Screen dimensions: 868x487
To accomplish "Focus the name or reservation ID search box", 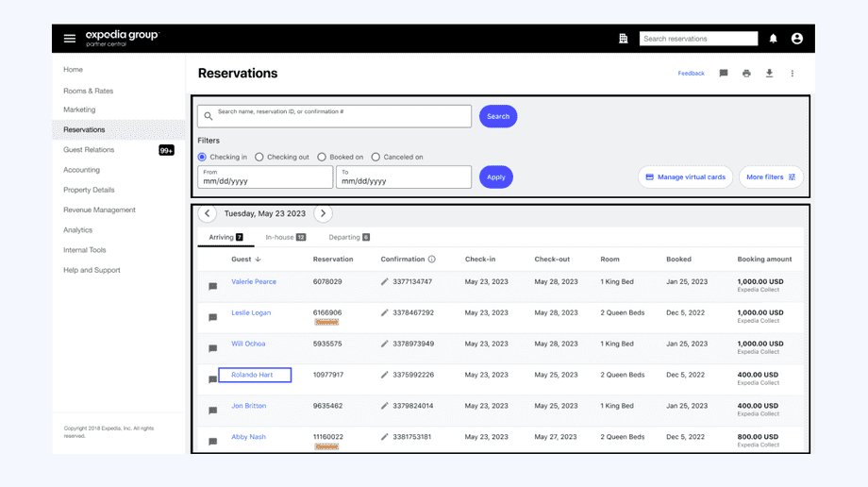I will click(334, 116).
